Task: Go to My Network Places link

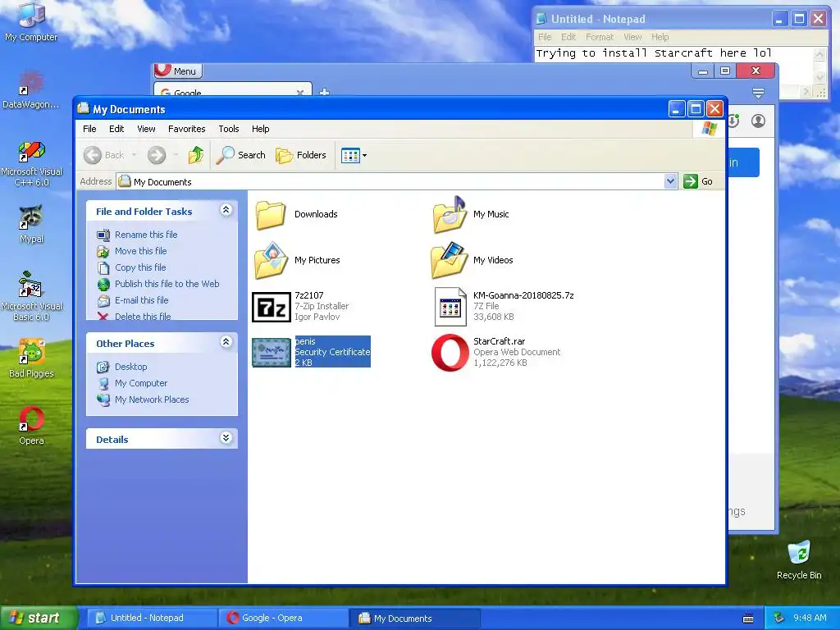Action: (x=152, y=399)
